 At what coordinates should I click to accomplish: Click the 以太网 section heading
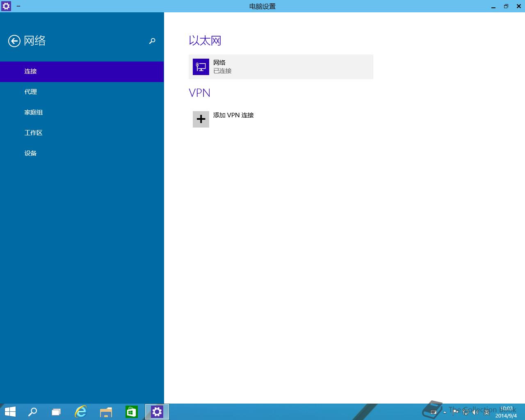pyautogui.click(x=205, y=41)
